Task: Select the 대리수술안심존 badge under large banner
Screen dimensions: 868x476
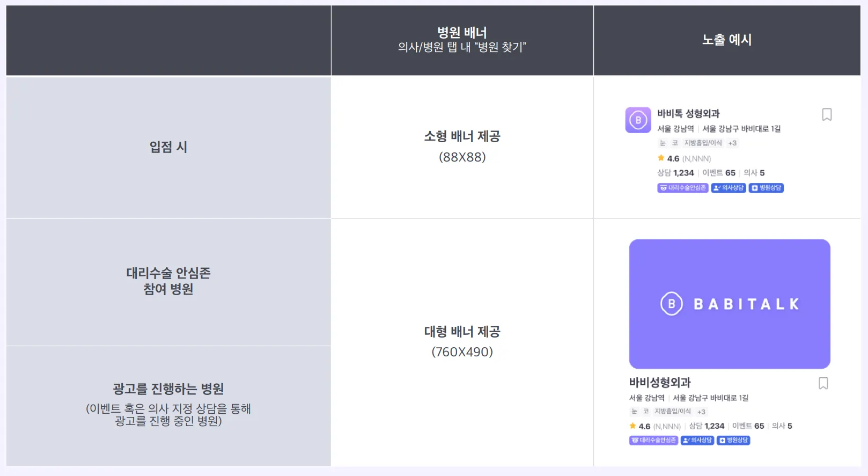Action: [653, 440]
